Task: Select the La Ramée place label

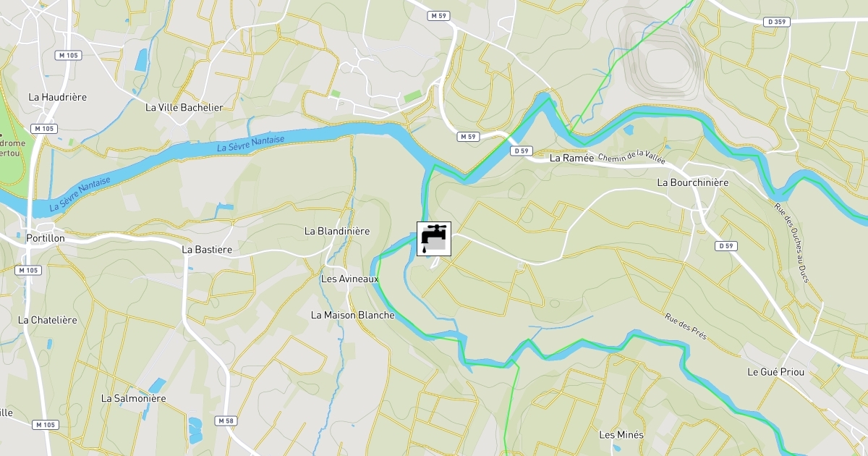Action: pos(571,158)
